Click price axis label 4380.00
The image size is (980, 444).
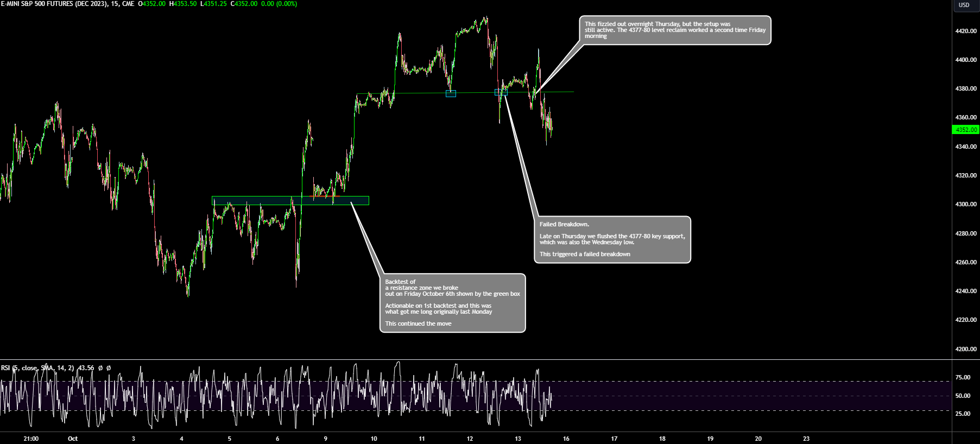(x=966, y=88)
